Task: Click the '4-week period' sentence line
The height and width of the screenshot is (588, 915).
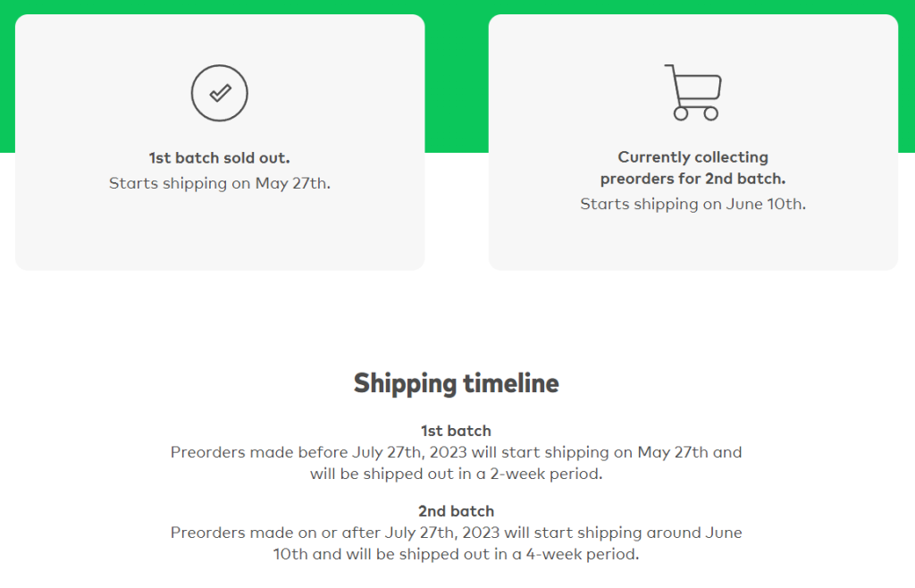Action: (456, 554)
